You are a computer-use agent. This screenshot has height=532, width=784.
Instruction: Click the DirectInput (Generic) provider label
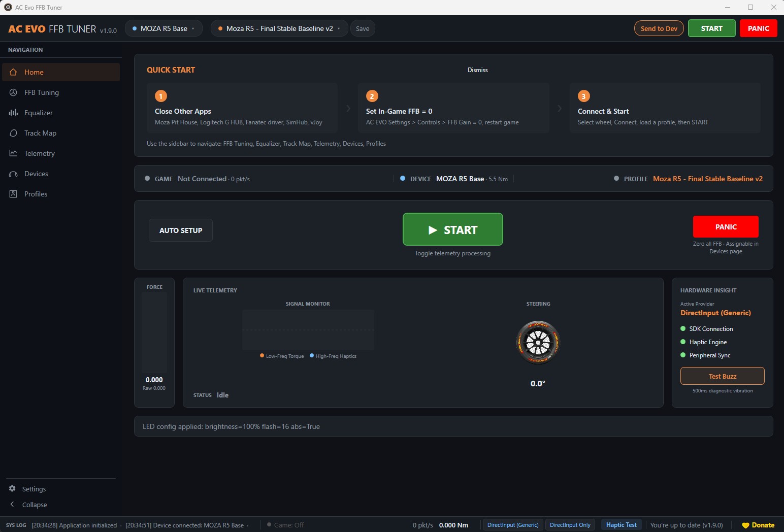point(715,313)
